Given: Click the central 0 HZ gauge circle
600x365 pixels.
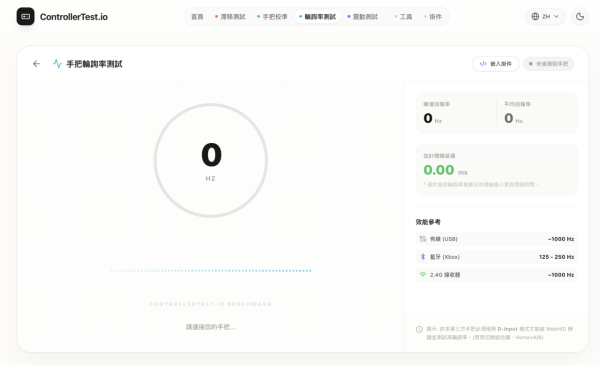Looking at the screenshot, I should [x=211, y=160].
